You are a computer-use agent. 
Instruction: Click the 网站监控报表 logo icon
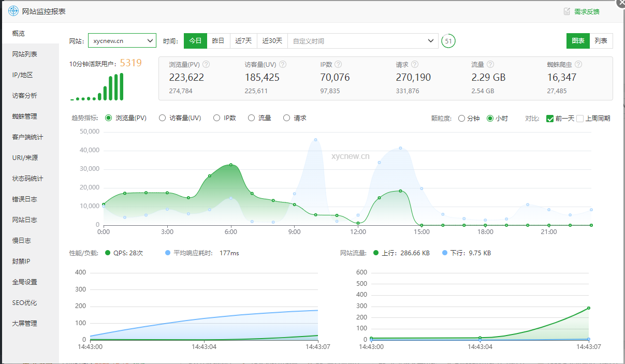[x=13, y=11]
